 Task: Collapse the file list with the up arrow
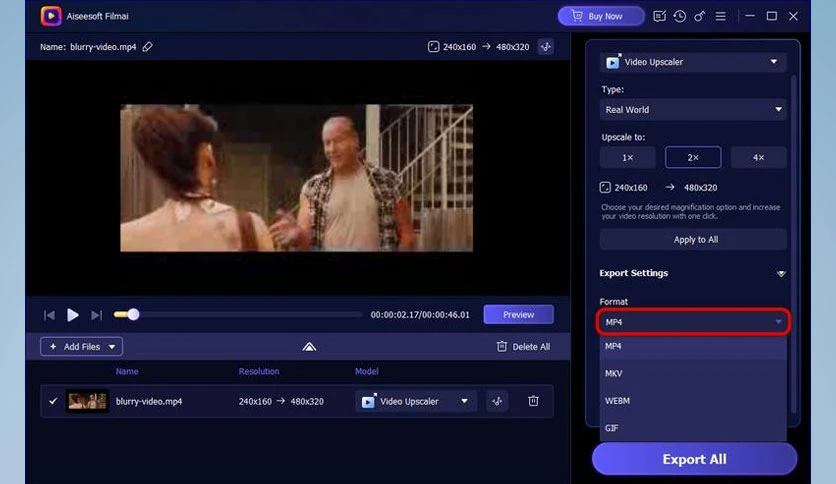[x=309, y=347]
